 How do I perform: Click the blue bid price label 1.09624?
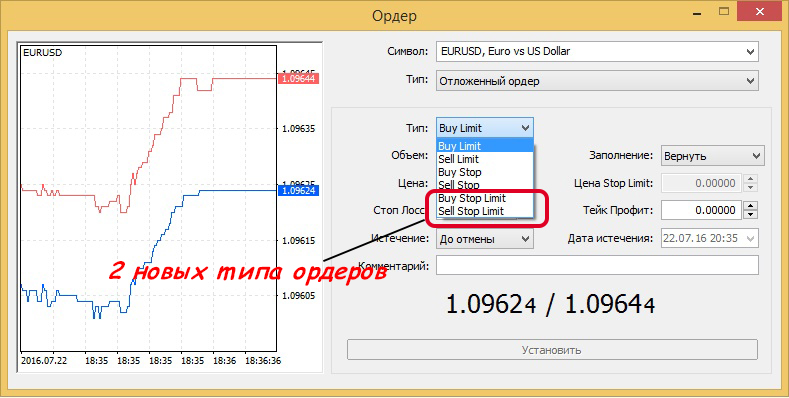coord(299,191)
